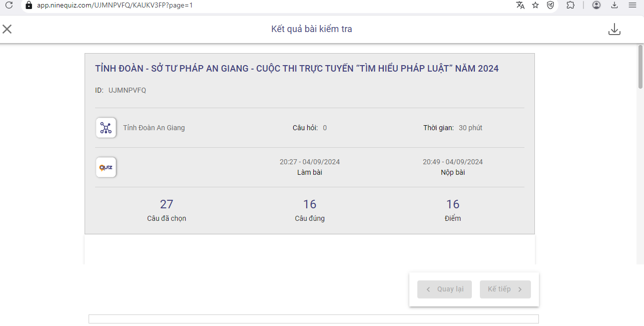
Task: Click the address bar URL field
Action: (250, 5)
